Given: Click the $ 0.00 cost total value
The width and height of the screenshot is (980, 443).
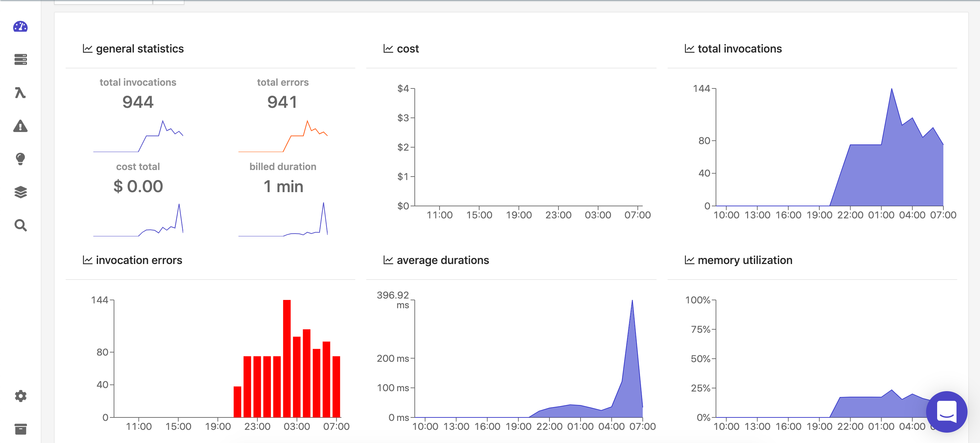Looking at the screenshot, I should 138,187.
